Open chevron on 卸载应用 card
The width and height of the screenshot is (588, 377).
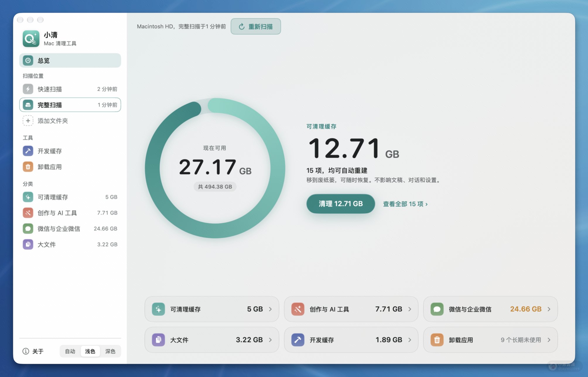tap(549, 340)
